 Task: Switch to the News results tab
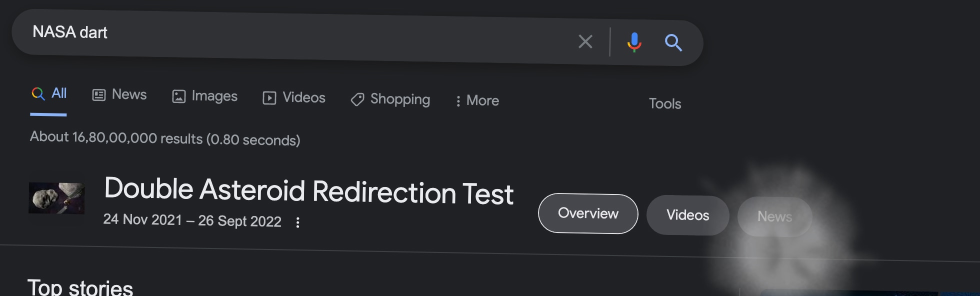[x=119, y=94]
